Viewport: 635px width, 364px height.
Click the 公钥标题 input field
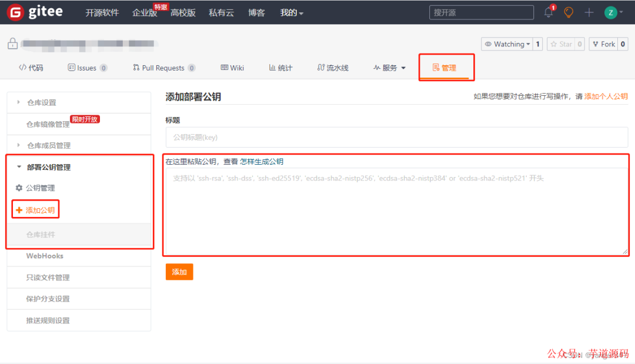[x=397, y=137]
